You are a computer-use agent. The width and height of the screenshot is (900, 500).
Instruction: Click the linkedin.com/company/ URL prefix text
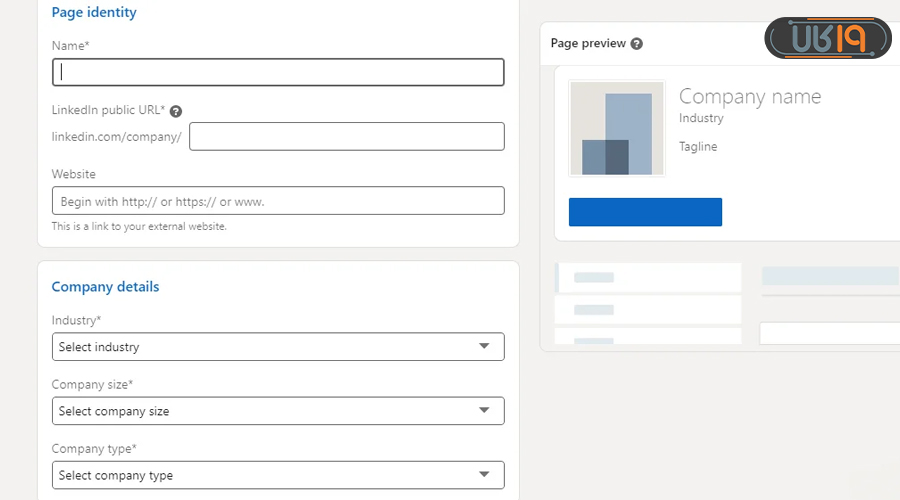117,137
